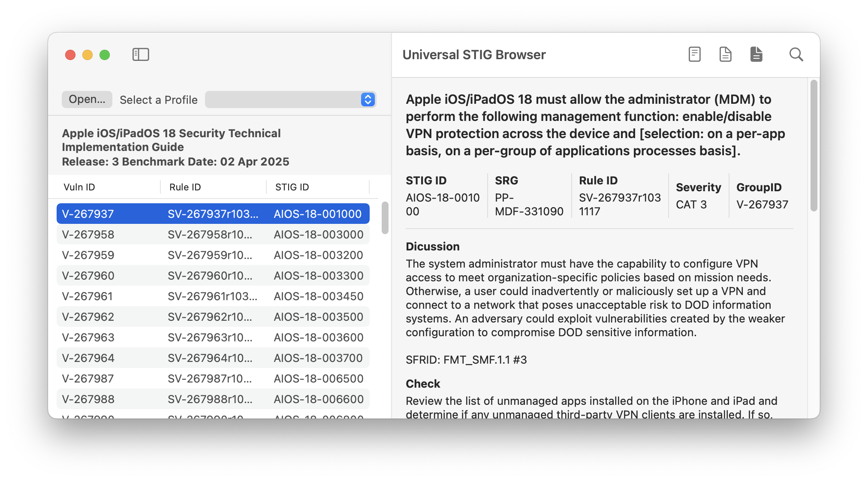Click the SRG value PP-MDF-331090
This screenshot has width=868, height=482.
(529, 205)
